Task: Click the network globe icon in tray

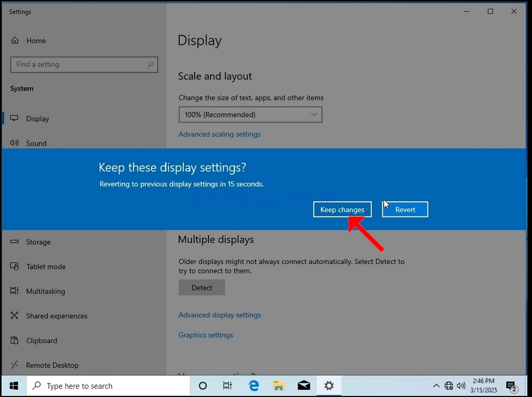Action: point(449,386)
